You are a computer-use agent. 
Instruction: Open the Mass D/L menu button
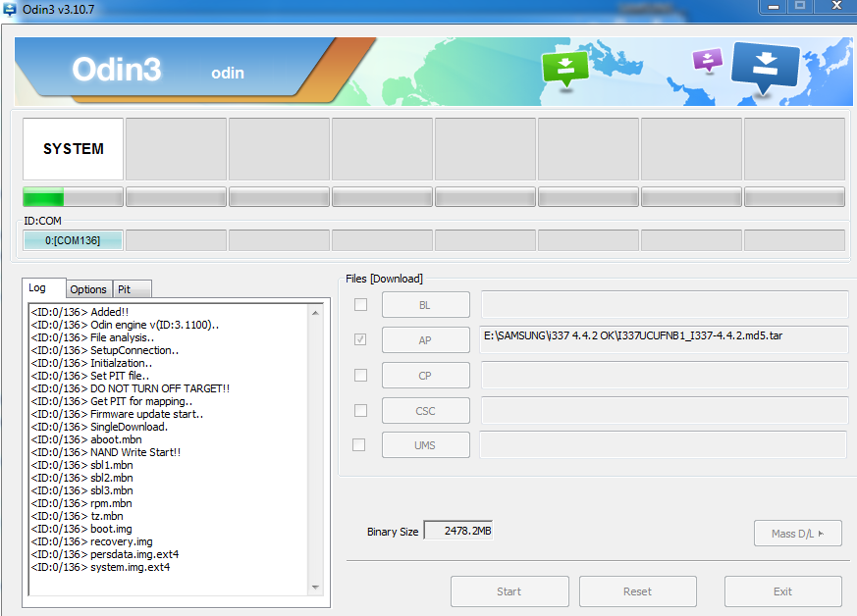point(798,534)
